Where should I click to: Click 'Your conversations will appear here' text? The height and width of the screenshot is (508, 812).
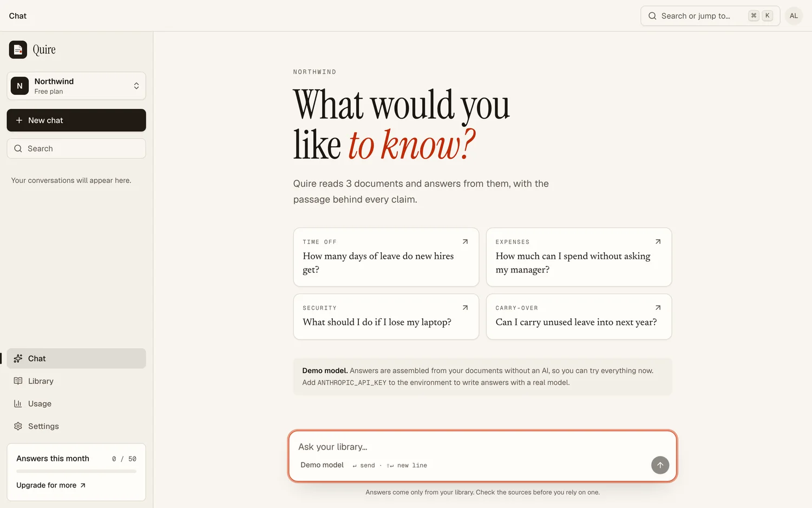71,180
